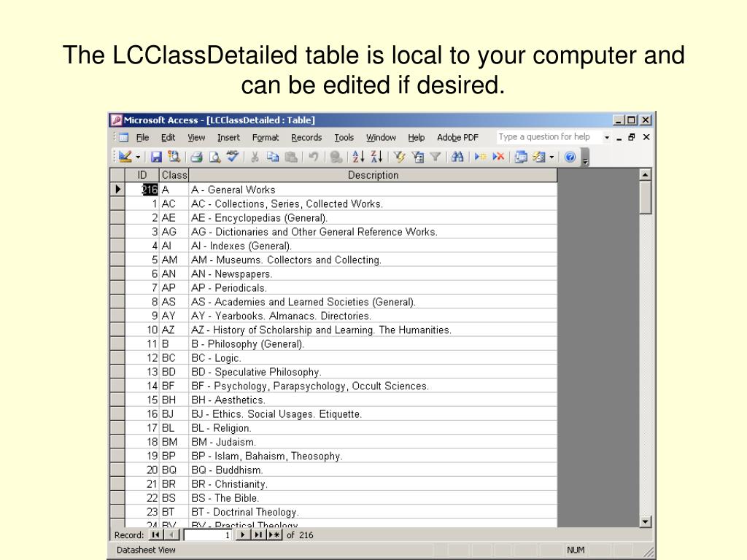
Task: Click cell 'BH - Aesthetics.'
Action: (373, 400)
